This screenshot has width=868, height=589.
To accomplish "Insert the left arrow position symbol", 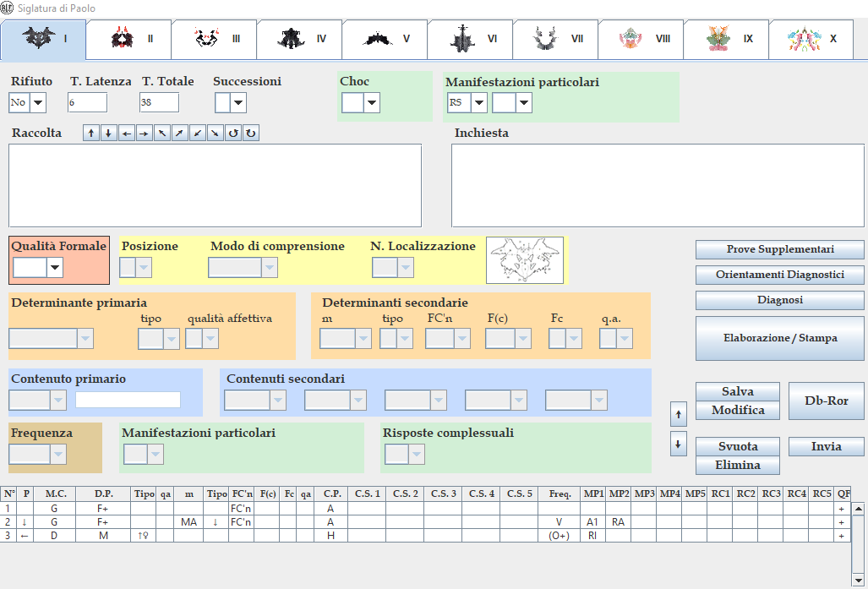I will (x=127, y=133).
